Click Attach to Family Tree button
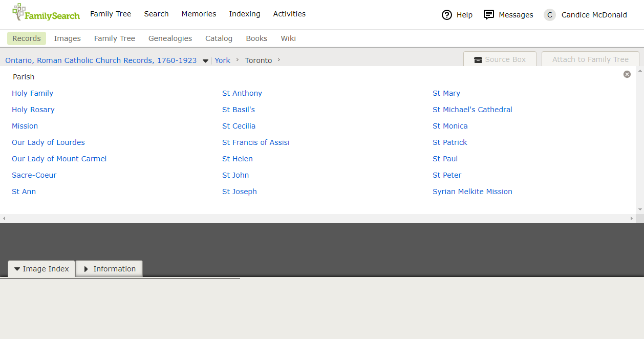This screenshot has height=339, width=644. pyautogui.click(x=590, y=59)
